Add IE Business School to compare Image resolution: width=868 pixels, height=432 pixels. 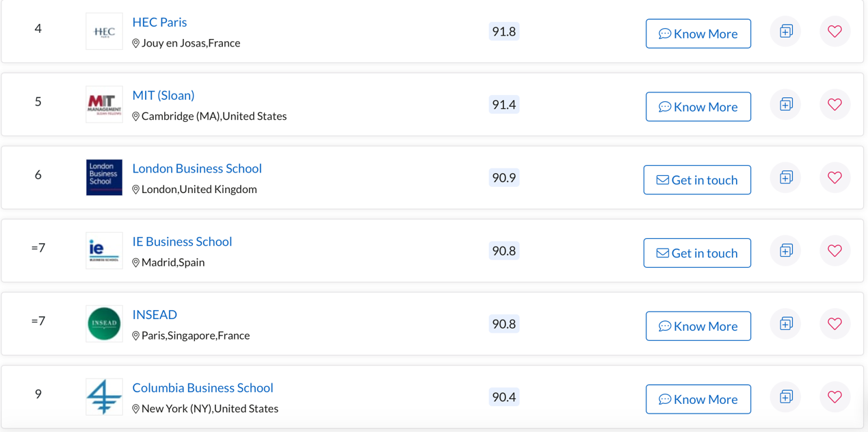point(786,251)
